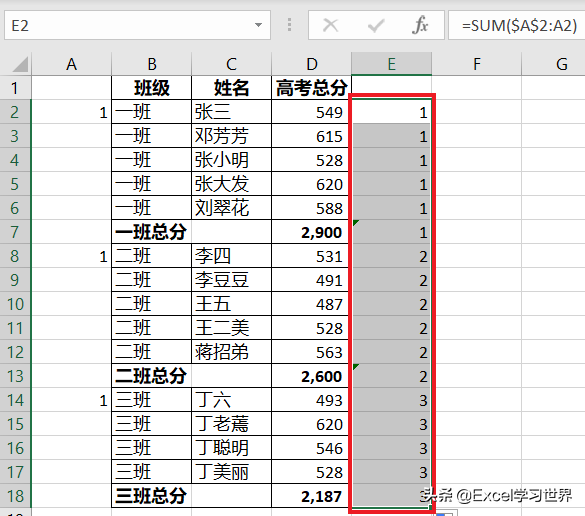Select row 13 header
Screen dimensions: 585x516
(x=15, y=376)
